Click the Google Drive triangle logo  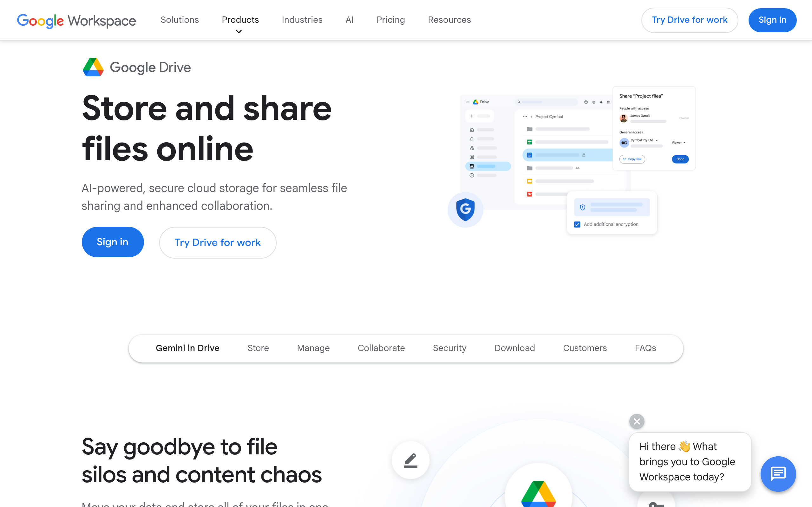pyautogui.click(x=94, y=67)
